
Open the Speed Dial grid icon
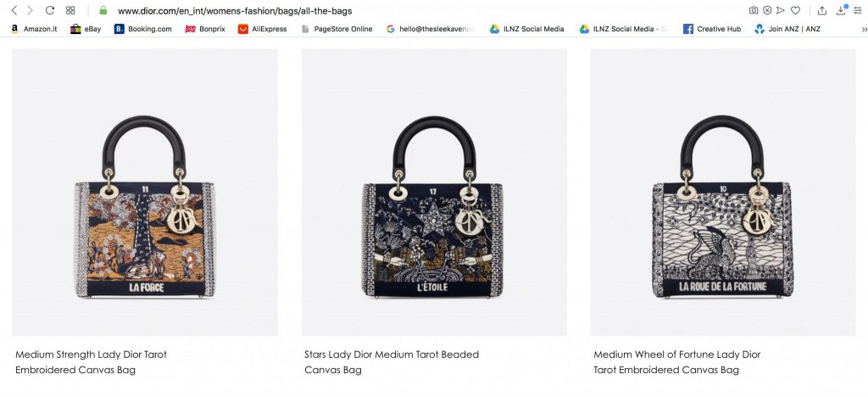[x=70, y=11]
